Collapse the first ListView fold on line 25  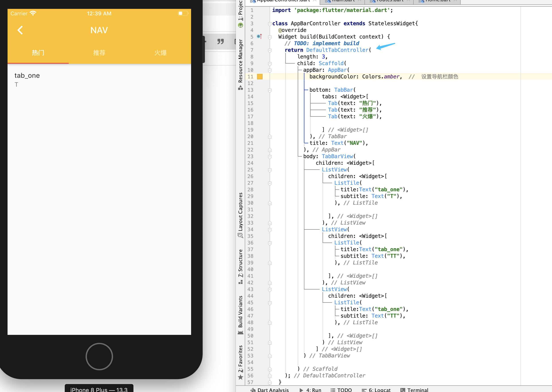[270, 170]
